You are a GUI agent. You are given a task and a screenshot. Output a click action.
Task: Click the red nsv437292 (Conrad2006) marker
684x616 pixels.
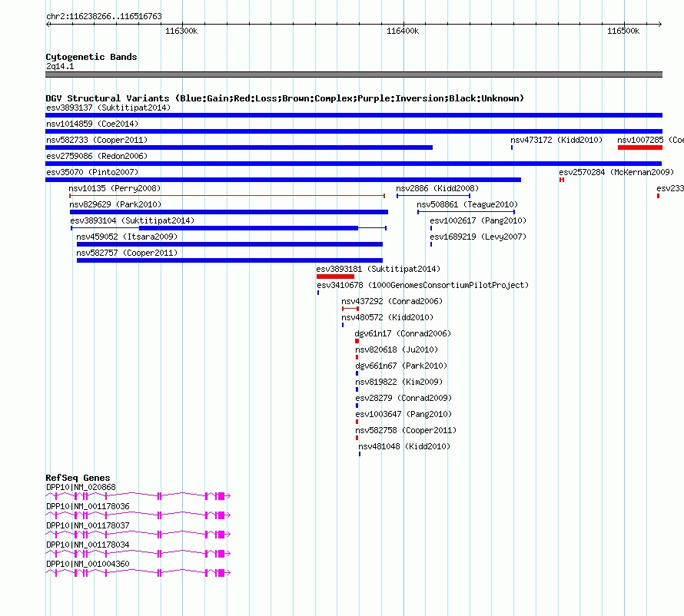coord(350,309)
